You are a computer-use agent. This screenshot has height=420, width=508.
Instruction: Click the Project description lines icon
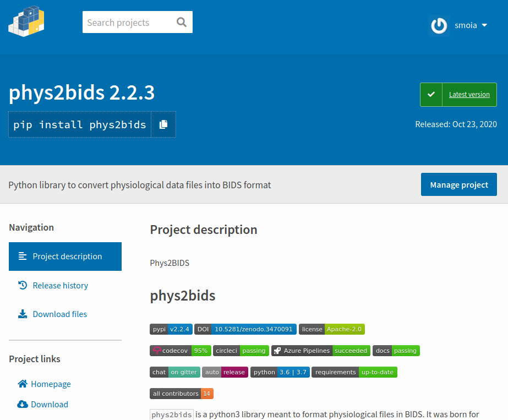click(23, 257)
